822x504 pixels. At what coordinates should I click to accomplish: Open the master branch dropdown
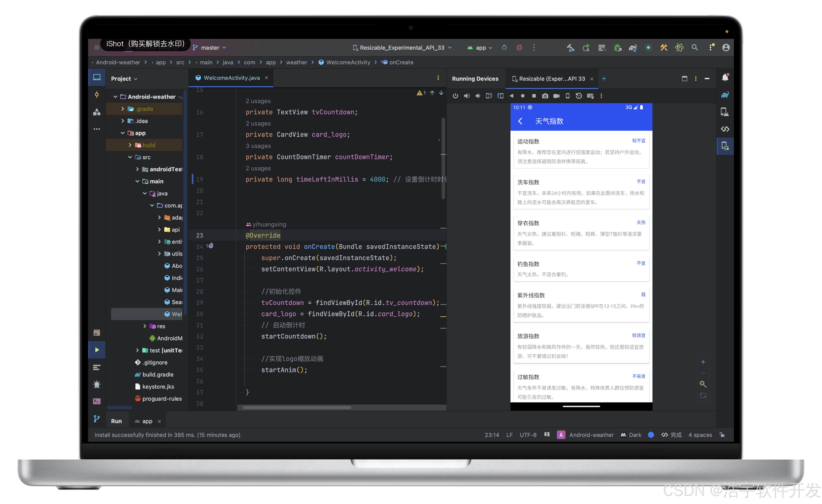tap(209, 48)
